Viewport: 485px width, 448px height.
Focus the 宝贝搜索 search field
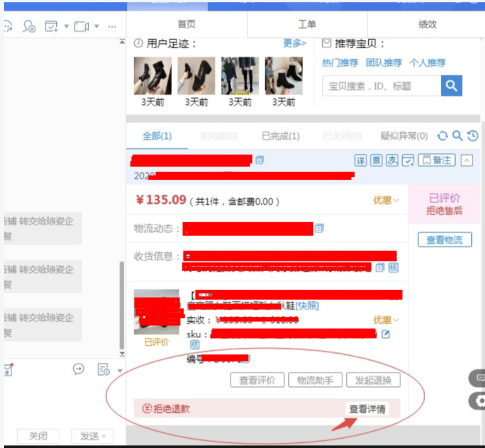pyautogui.click(x=381, y=86)
